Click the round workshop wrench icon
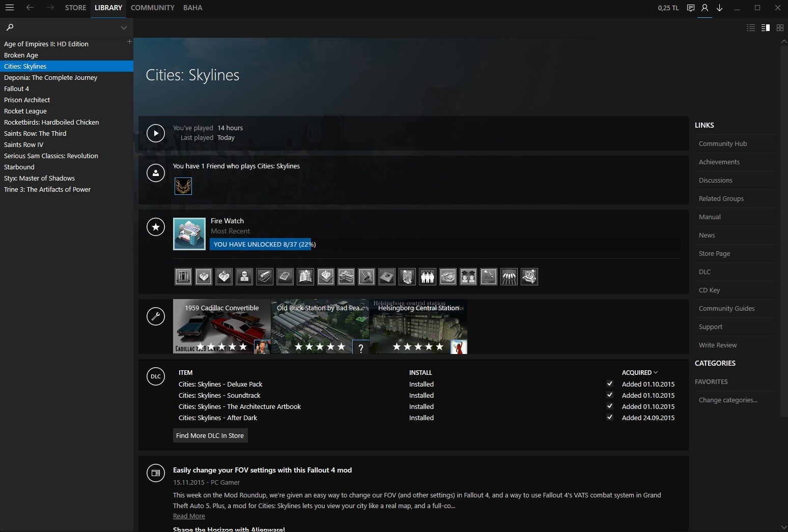The image size is (788, 532). tap(156, 316)
